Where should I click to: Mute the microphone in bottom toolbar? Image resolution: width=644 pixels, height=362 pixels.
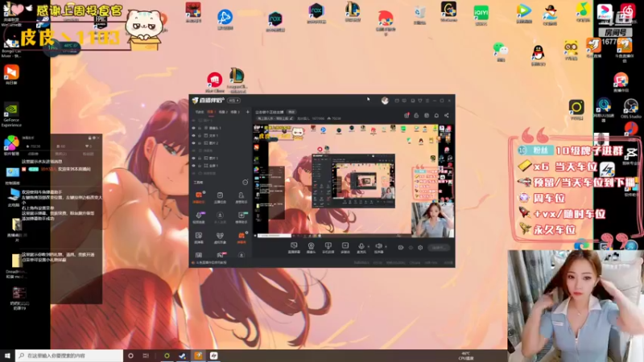(x=361, y=248)
